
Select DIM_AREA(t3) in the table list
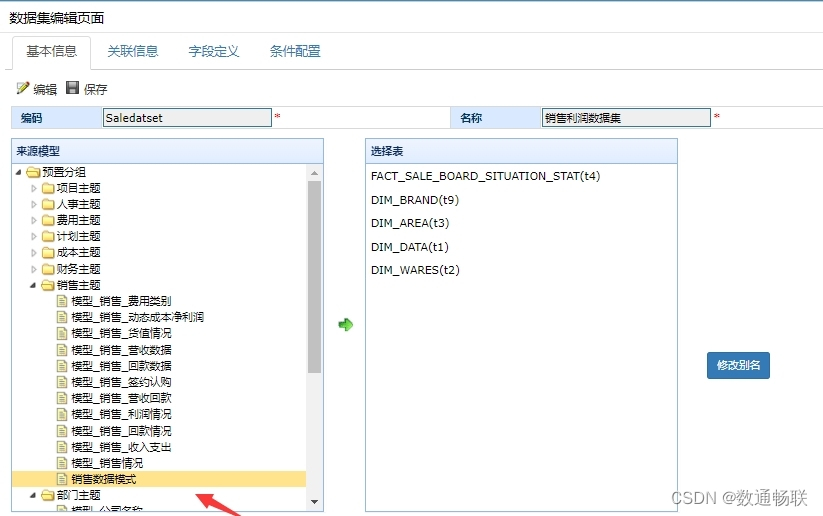pyautogui.click(x=410, y=223)
